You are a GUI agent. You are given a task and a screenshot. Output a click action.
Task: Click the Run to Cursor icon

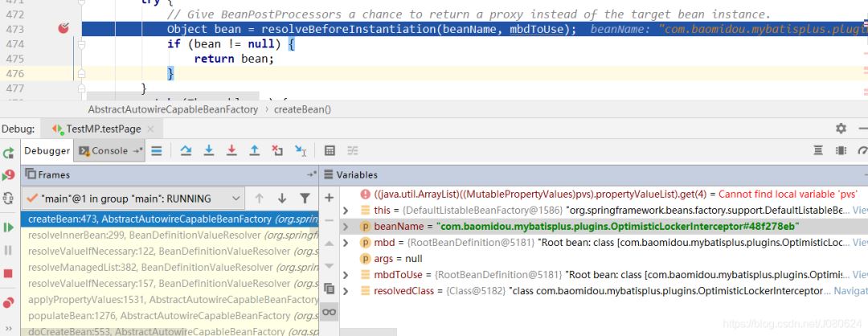(x=301, y=150)
